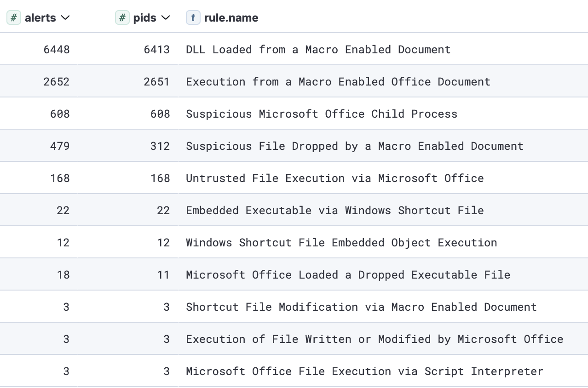The width and height of the screenshot is (588, 388).
Task: Click the rule.name column header
Action: pos(231,18)
